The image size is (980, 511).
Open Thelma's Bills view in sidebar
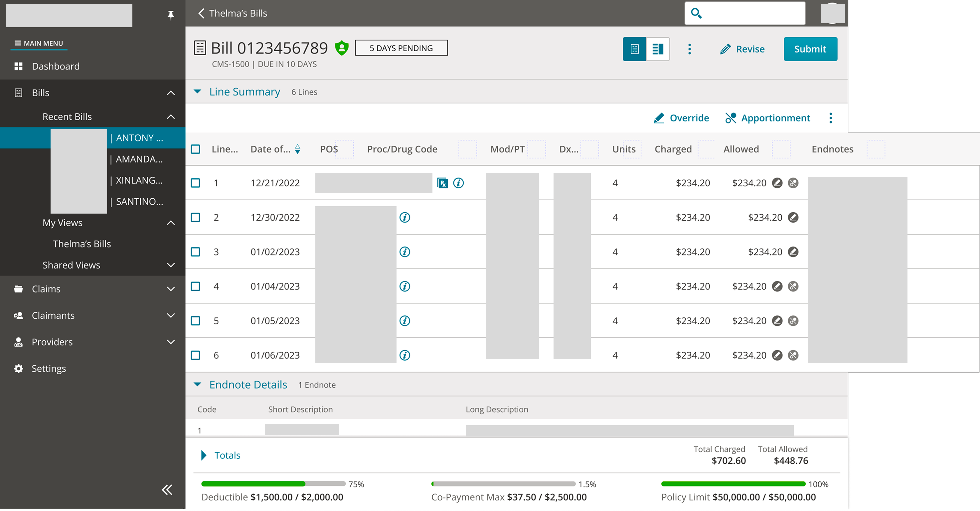pyautogui.click(x=82, y=244)
